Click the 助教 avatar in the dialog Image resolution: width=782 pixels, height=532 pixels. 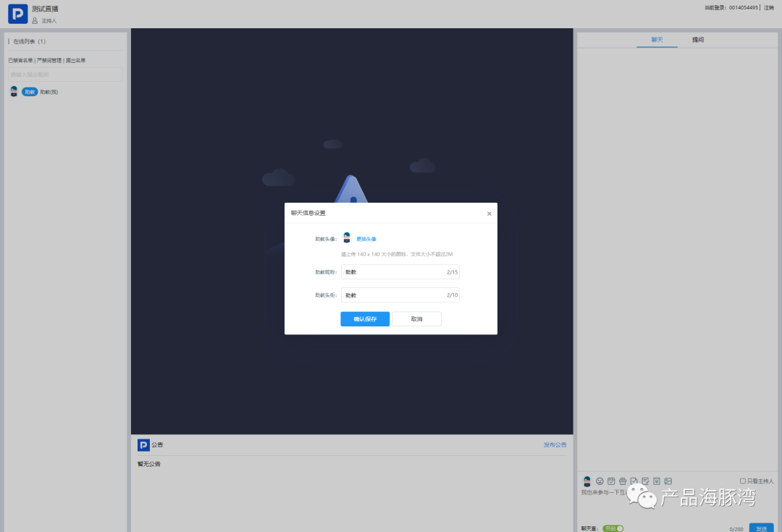pos(347,238)
